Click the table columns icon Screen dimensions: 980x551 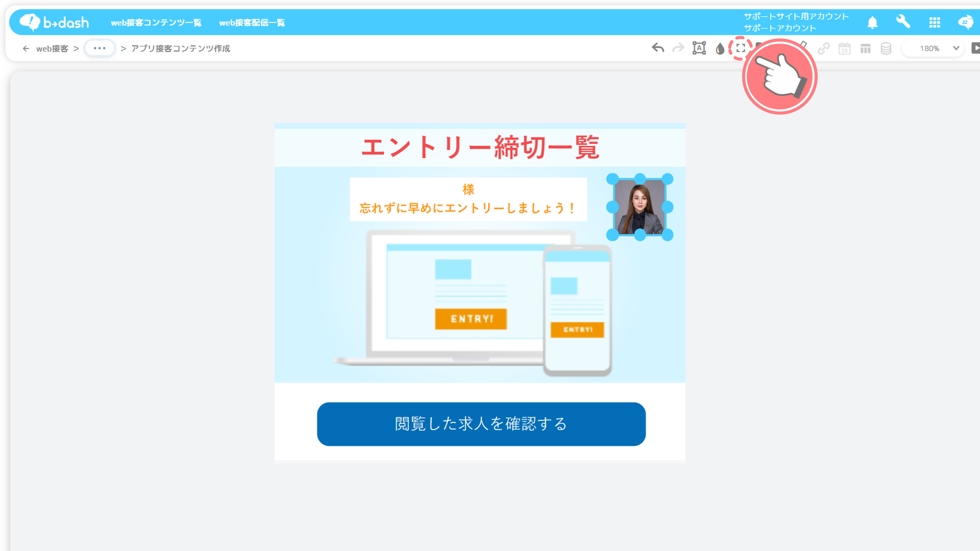click(x=865, y=49)
